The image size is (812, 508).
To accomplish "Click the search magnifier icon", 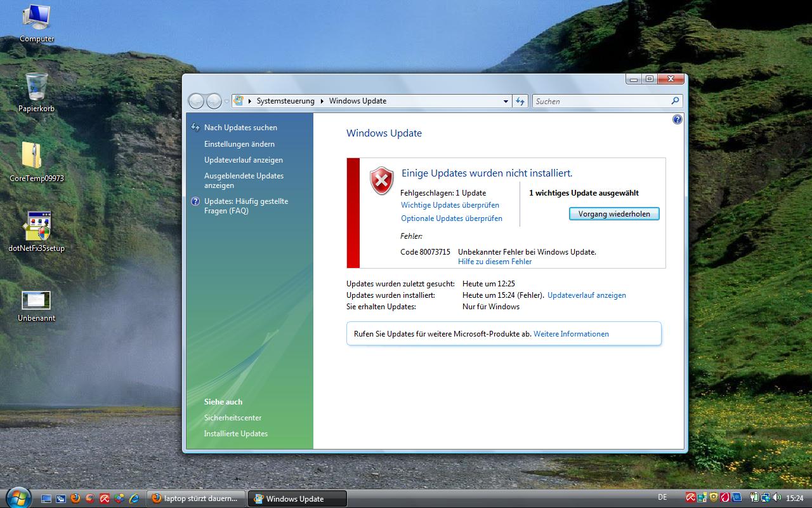I will point(675,101).
